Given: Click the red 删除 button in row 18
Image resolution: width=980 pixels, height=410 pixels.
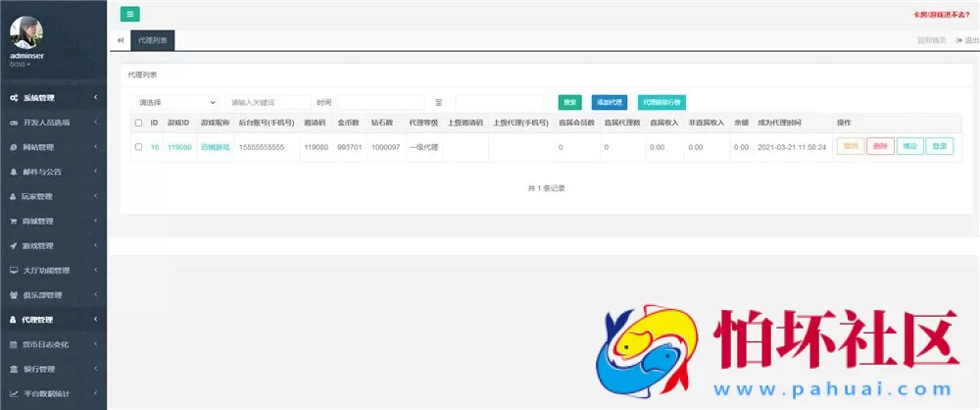Looking at the screenshot, I should tap(880, 146).
